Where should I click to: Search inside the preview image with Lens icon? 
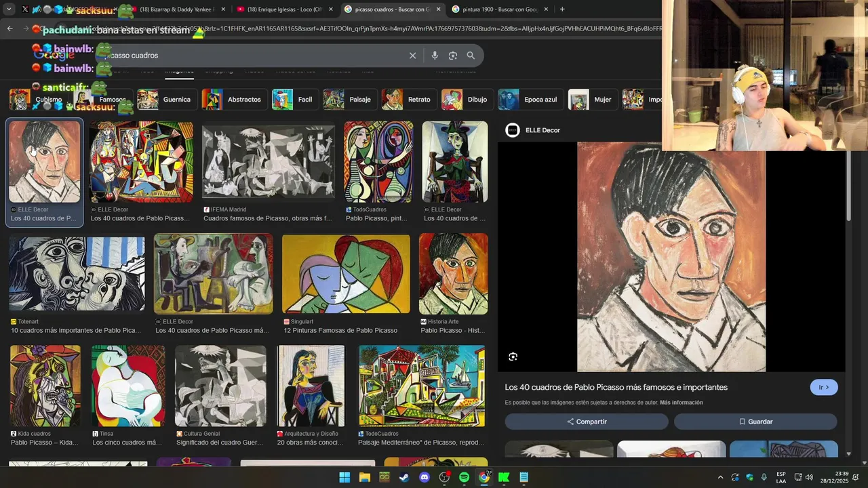click(513, 357)
